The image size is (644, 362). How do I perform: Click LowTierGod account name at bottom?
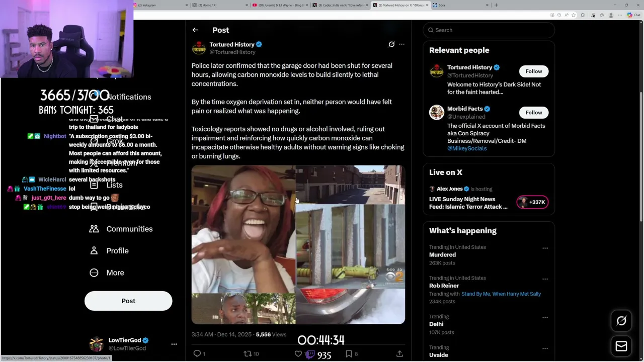125,340
